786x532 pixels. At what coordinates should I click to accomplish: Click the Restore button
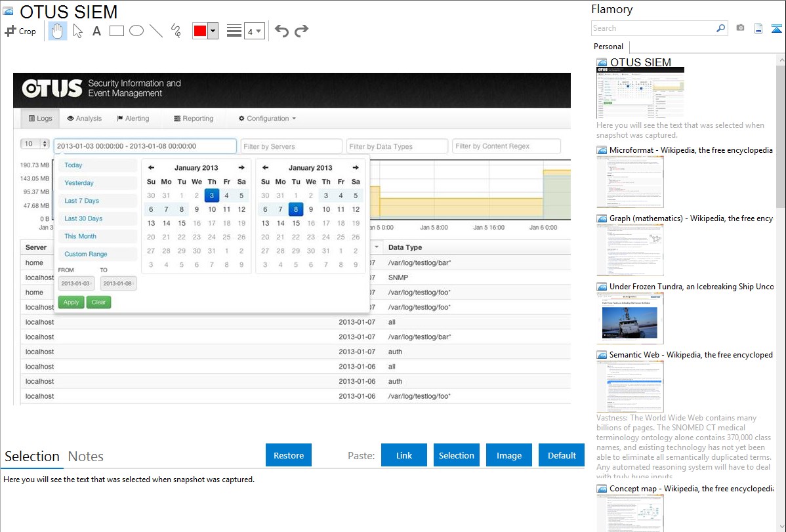289,455
